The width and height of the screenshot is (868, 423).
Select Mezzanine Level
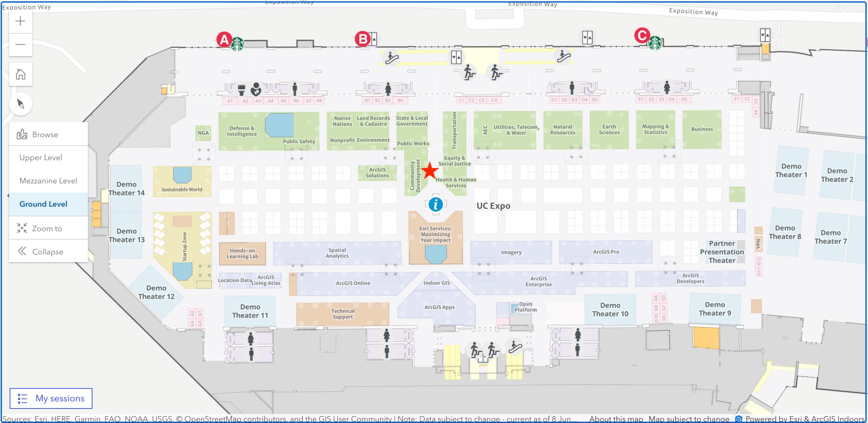tap(48, 181)
